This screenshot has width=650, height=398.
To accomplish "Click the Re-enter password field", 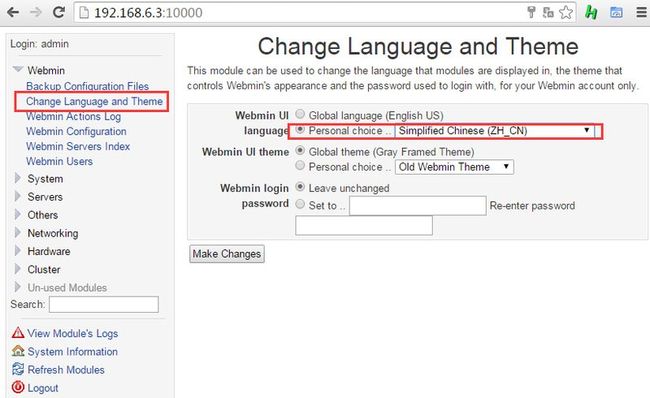I will coord(364,226).
